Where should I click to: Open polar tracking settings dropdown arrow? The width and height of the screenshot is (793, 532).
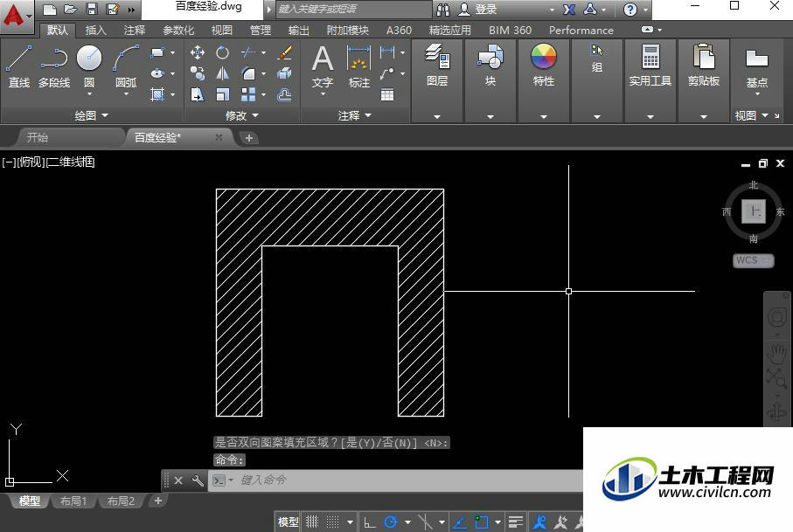tap(407, 522)
